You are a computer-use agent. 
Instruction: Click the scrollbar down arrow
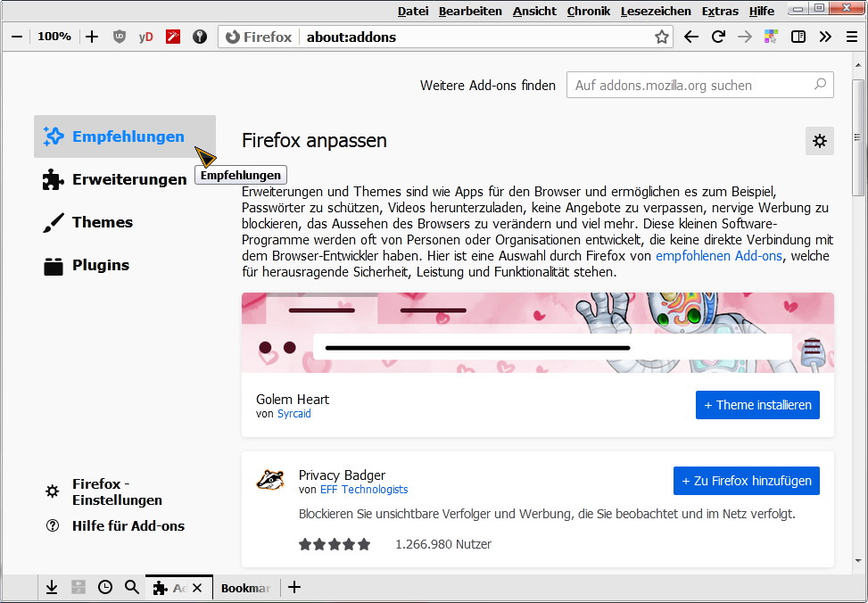click(858, 561)
